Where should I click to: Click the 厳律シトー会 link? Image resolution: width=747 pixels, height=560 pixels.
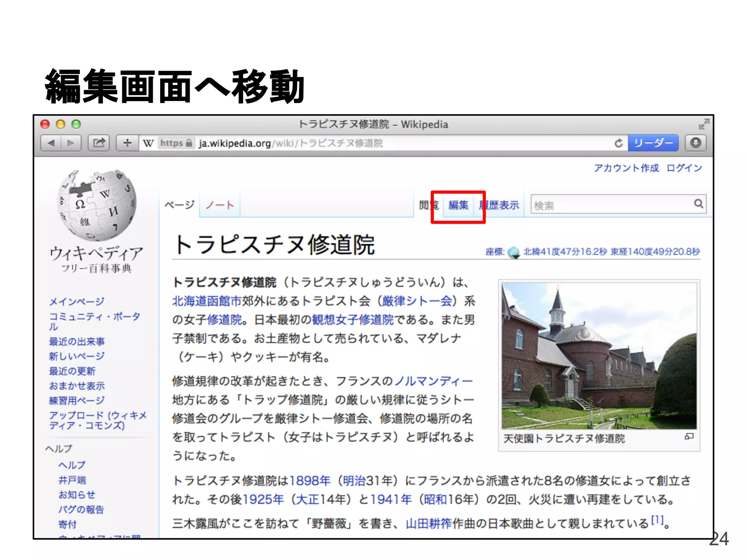(417, 301)
